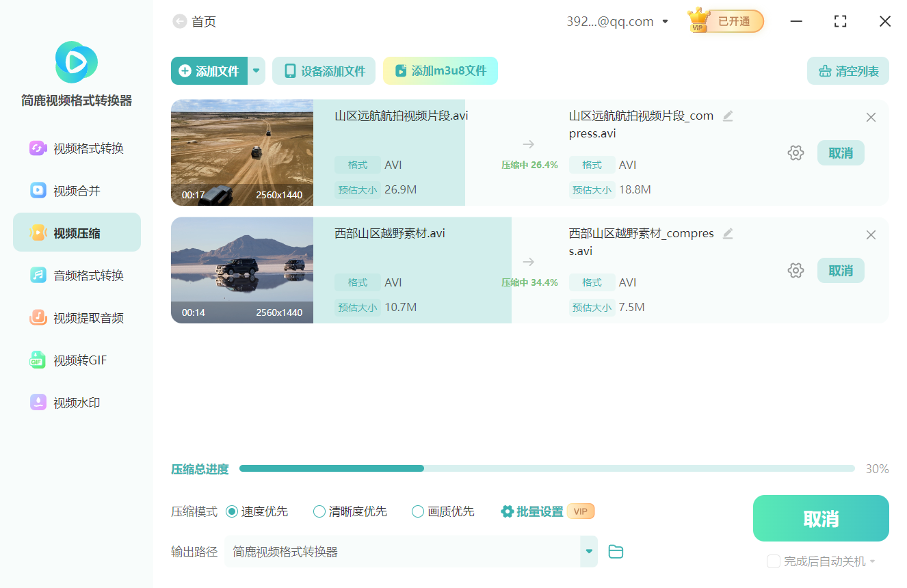Click the 添加m3u8文件 button
The height and width of the screenshot is (588, 907).
440,70
